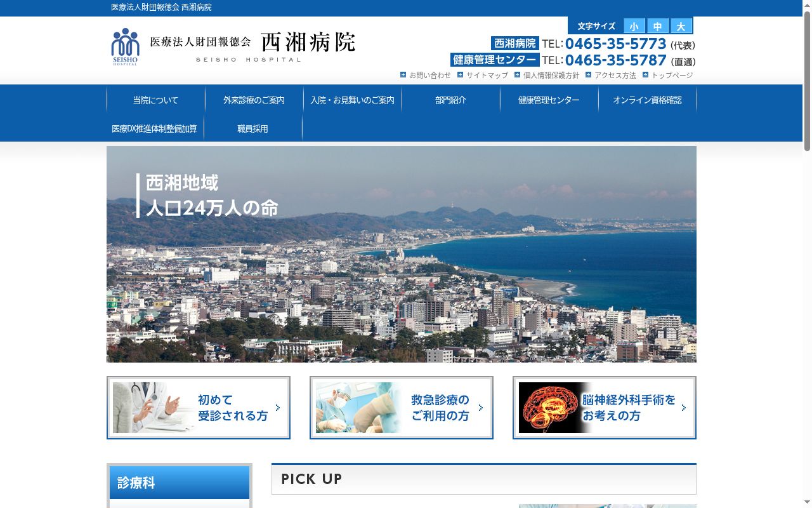Click the arrow icon beside 個人情報保護方針
The image size is (812, 508).
[x=518, y=75]
